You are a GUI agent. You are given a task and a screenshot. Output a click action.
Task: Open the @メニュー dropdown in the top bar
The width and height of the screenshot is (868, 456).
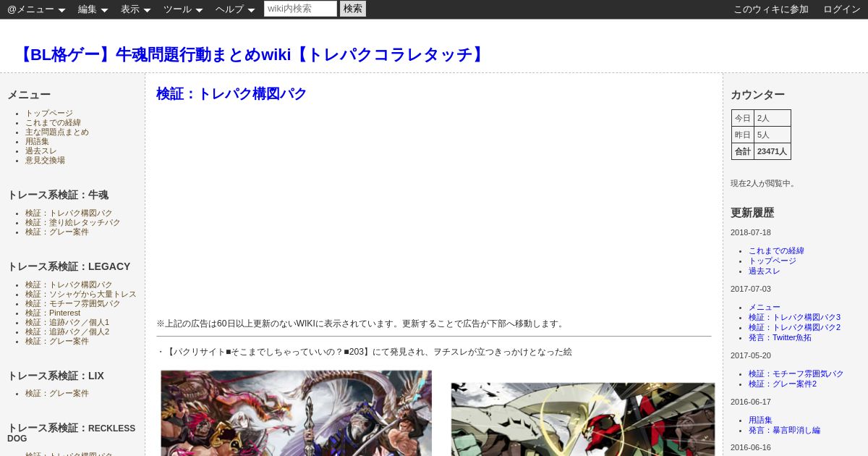36,9
